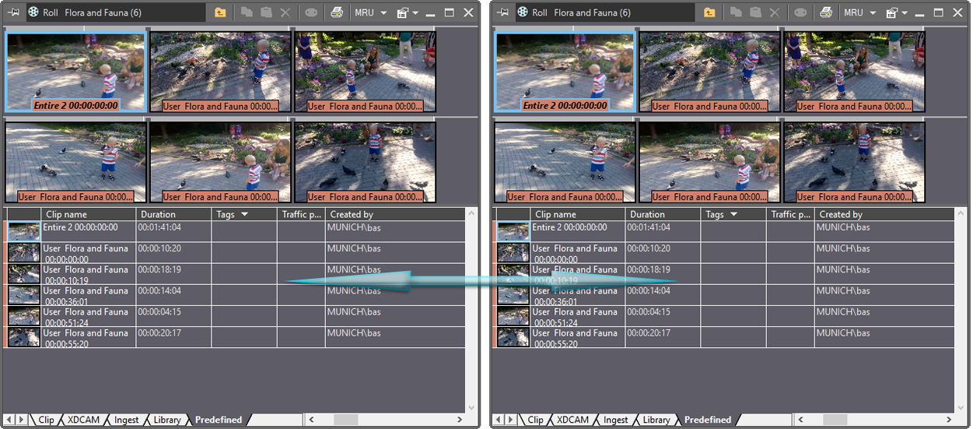
Task: Toggle the pin icon in the right window
Action: 503,12
